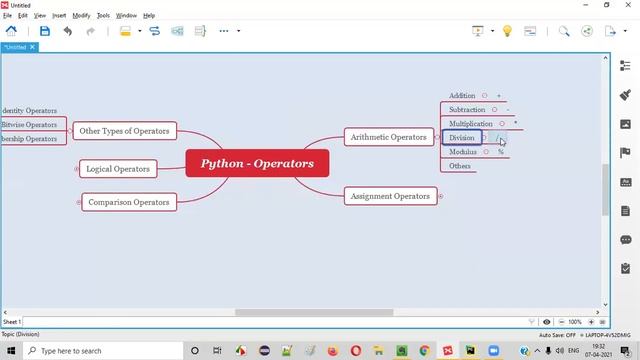
Task: Open dropdown beside more tools
Action: [239, 31]
